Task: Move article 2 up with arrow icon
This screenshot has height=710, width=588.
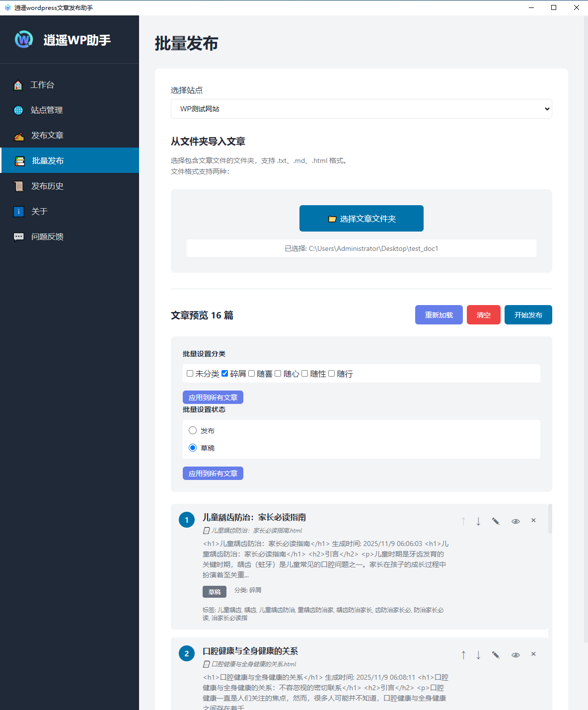Action: pyautogui.click(x=463, y=655)
